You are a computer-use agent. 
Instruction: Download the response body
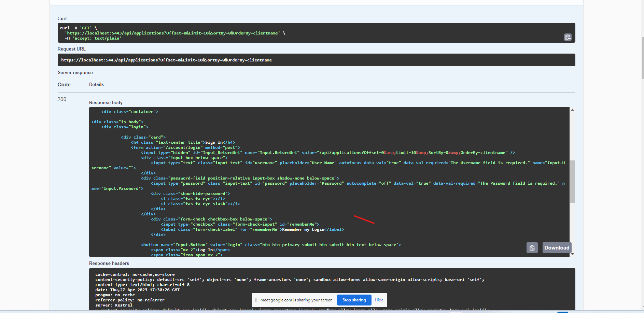pos(557,248)
